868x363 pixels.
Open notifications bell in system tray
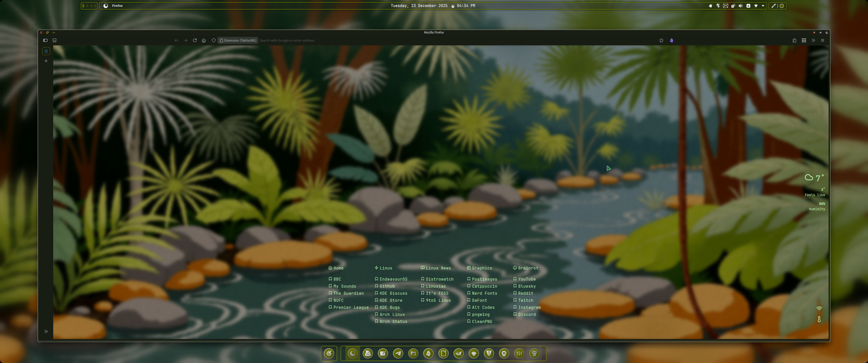point(711,6)
